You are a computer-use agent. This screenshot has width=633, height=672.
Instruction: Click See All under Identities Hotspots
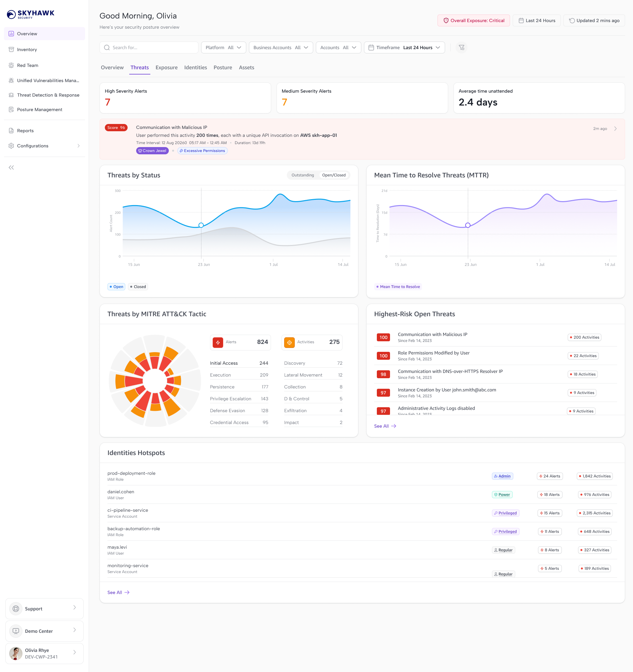point(118,592)
